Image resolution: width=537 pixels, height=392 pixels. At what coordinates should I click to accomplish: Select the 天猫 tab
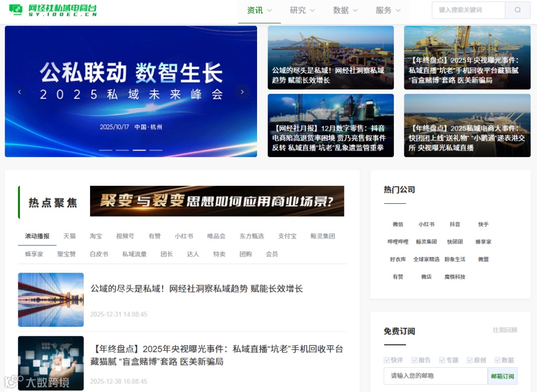70,236
